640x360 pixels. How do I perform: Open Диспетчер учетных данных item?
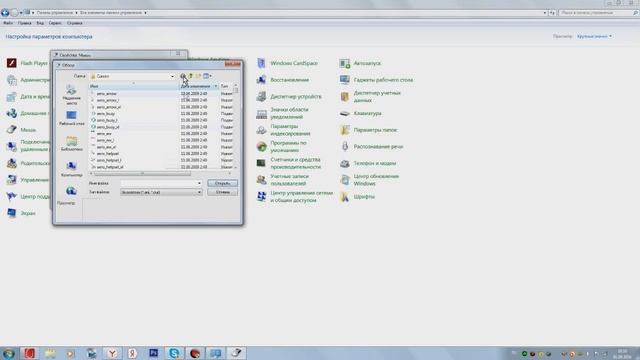point(370,97)
